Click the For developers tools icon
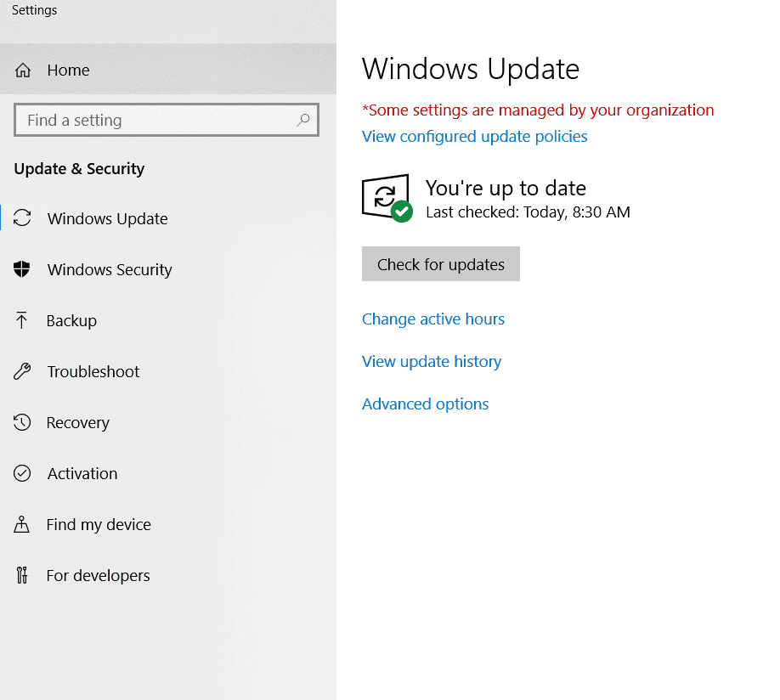The image size is (780, 700). coord(22,575)
